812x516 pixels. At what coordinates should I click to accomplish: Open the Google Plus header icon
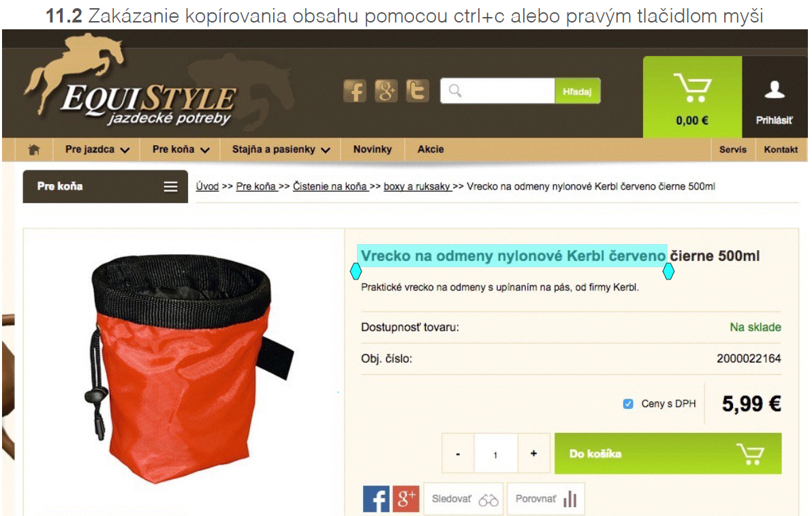pos(386,91)
